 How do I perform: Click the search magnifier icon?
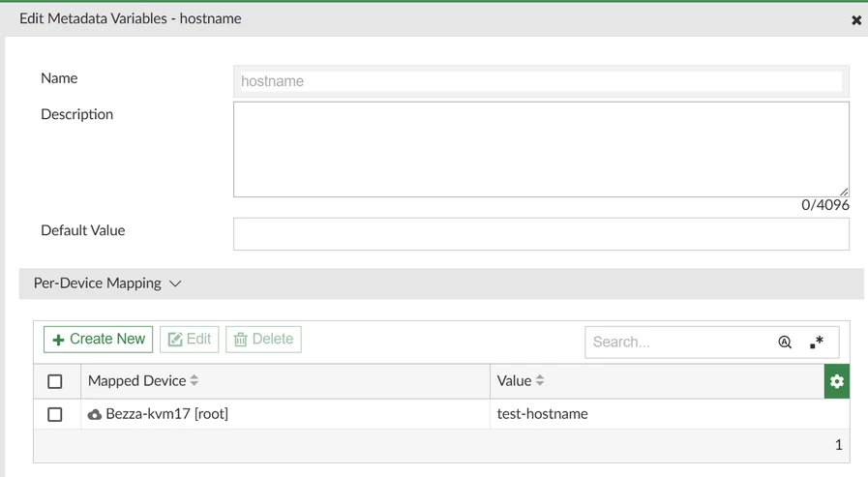(785, 342)
